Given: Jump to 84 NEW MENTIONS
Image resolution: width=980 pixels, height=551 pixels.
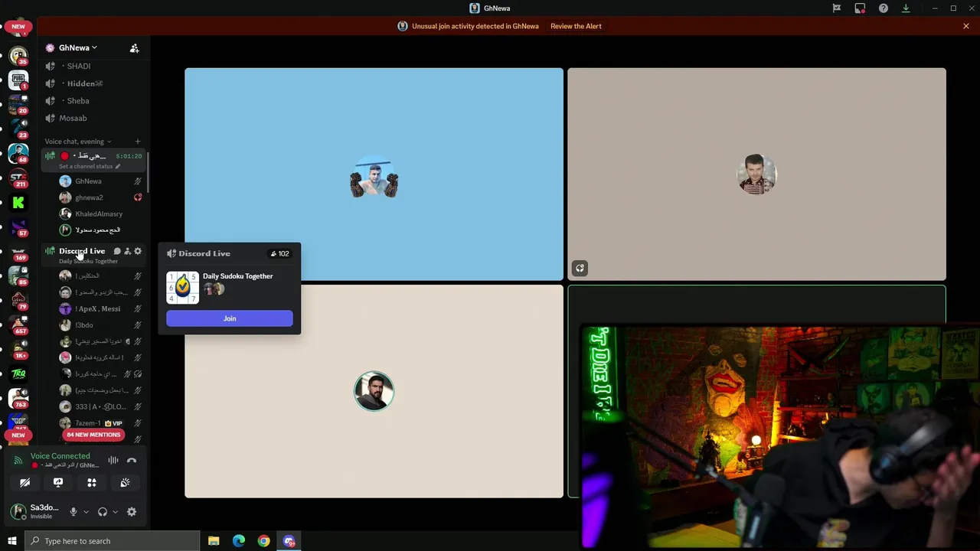Looking at the screenshot, I should pyautogui.click(x=93, y=435).
